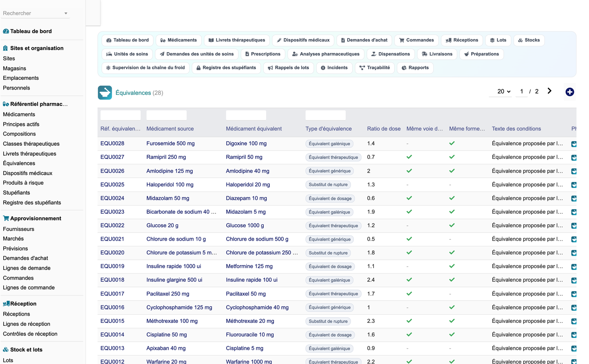
Task: Toggle same-route checkmark for EQU0026
Action: tap(409, 171)
